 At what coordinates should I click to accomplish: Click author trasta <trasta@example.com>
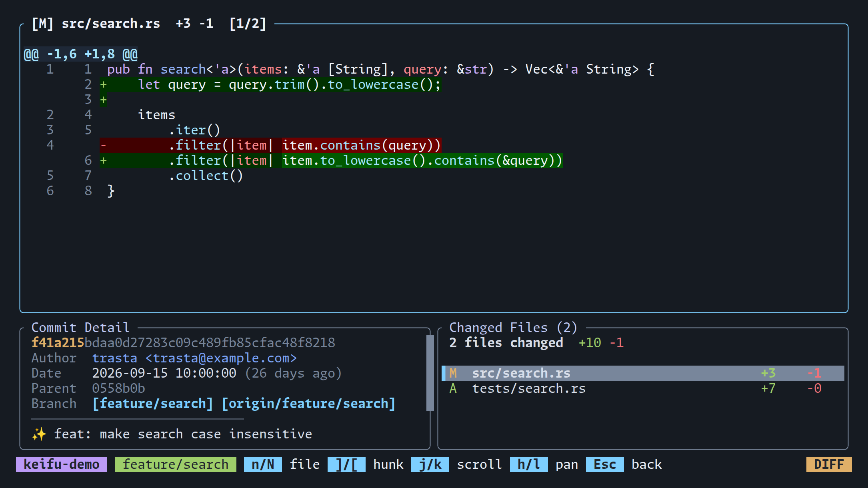(x=194, y=358)
